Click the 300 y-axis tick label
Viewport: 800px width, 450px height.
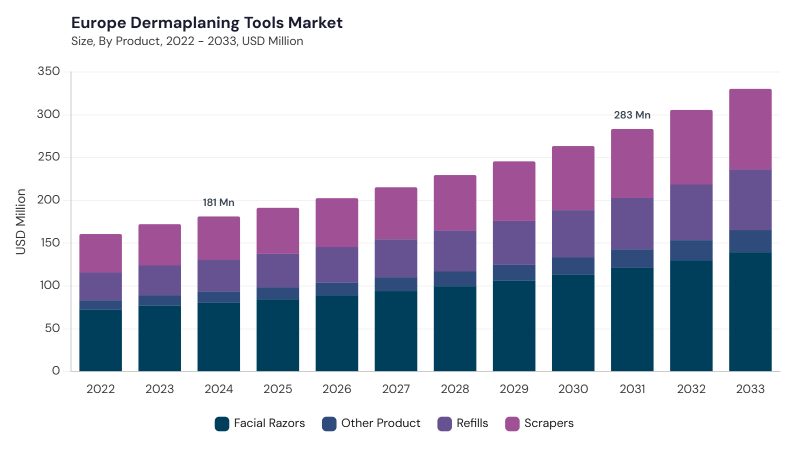point(48,114)
